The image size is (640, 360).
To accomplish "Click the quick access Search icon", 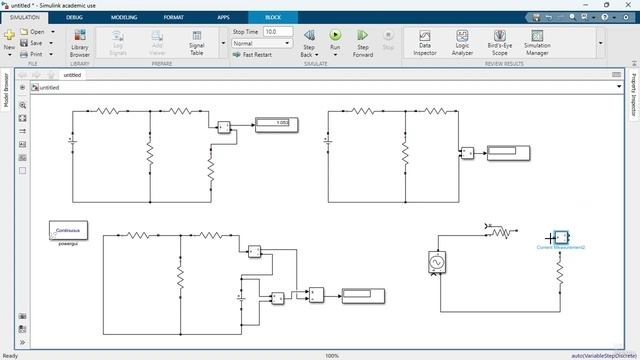I will click(x=572, y=17).
